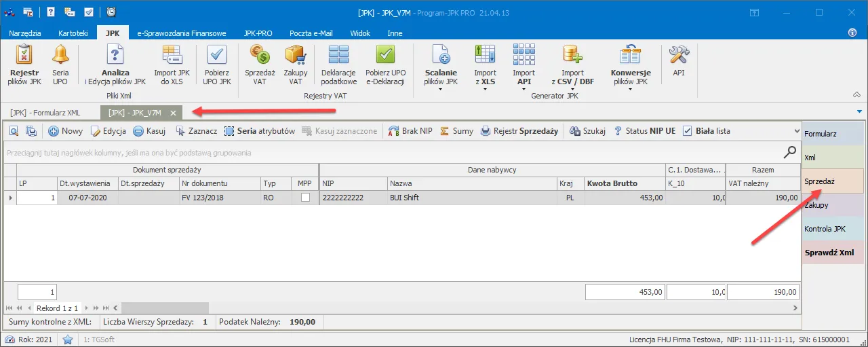
Task: Sort by Kwota Brutto column header
Action: coord(624,183)
